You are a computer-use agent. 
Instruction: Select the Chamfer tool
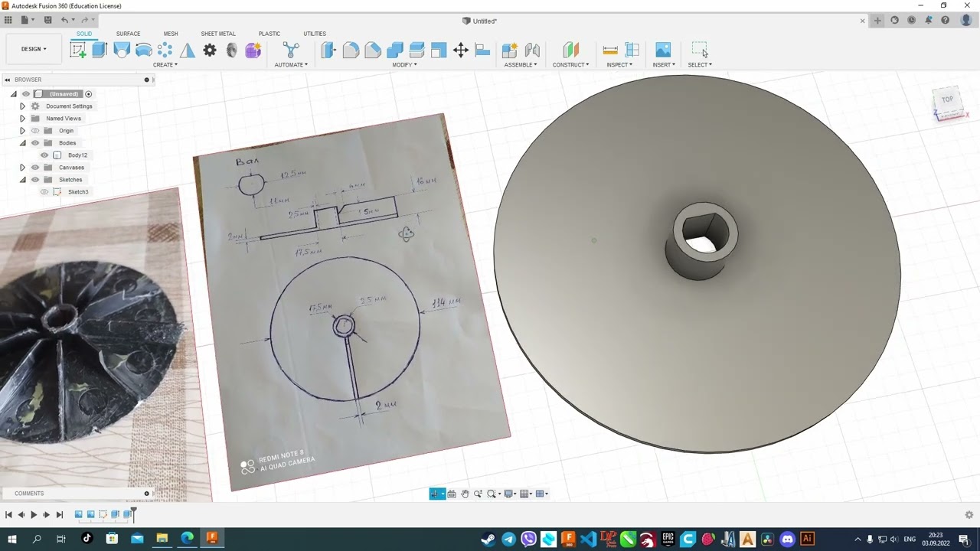pyautogui.click(x=373, y=51)
